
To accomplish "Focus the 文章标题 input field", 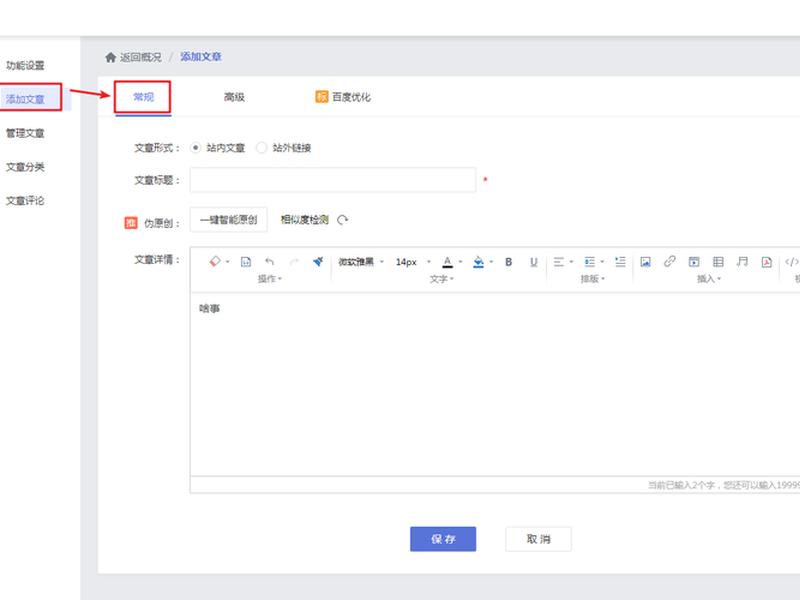I will point(333,180).
